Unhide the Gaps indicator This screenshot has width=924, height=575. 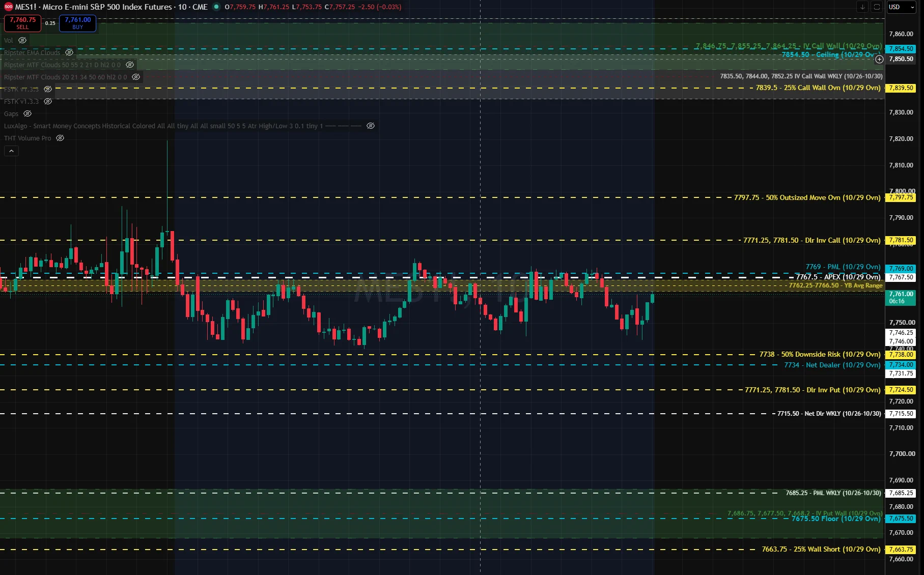pyautogui.click(x=27, y=113)
